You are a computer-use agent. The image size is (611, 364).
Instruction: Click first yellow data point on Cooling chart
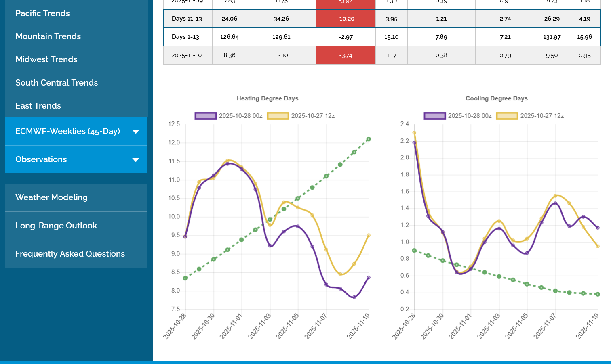tap(414, 133)
